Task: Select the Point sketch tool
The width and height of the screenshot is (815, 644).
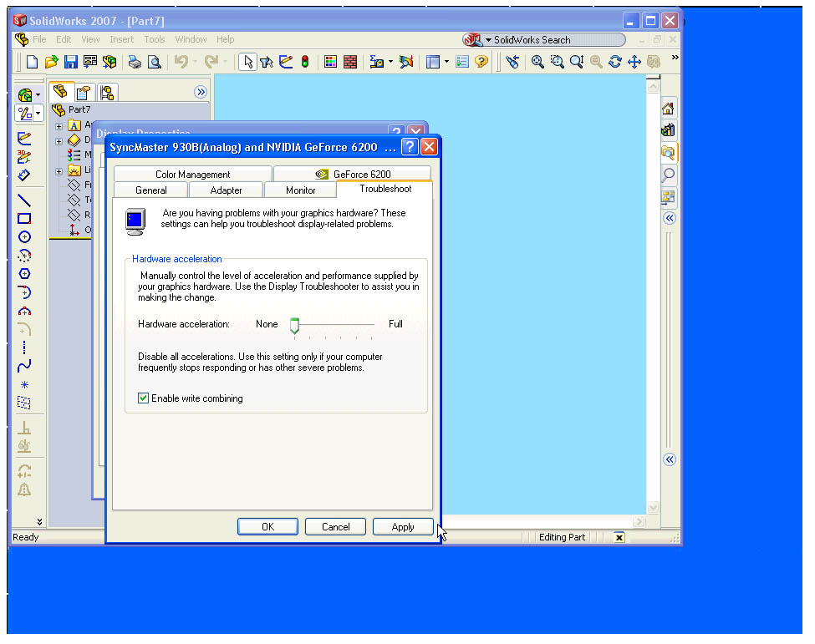Action: 24,385
